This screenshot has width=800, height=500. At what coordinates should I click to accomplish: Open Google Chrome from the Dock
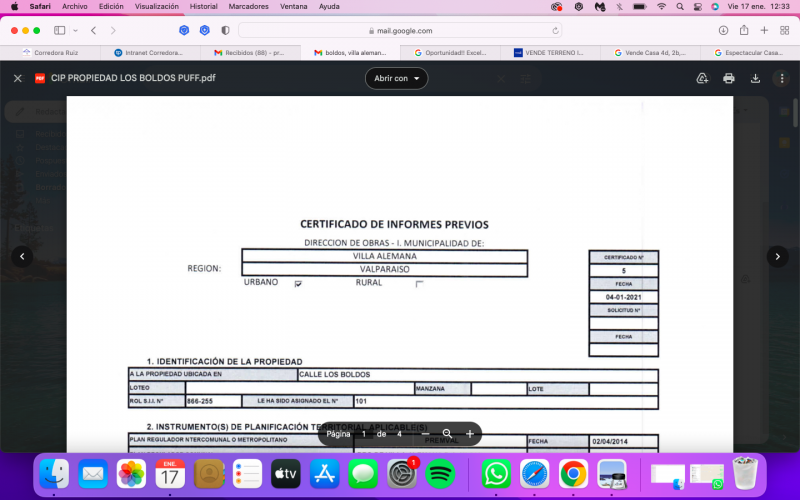coord(573,474)
